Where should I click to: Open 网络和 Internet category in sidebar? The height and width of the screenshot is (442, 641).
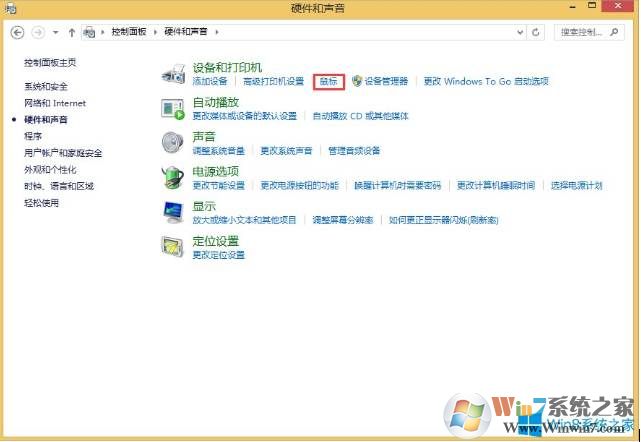55,103
